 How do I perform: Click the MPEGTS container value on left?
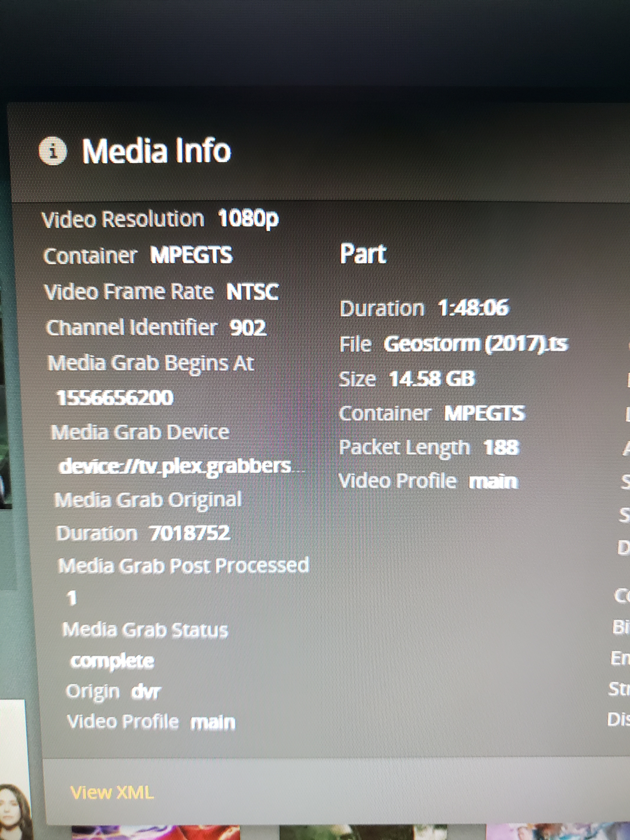tap(191, 255)
